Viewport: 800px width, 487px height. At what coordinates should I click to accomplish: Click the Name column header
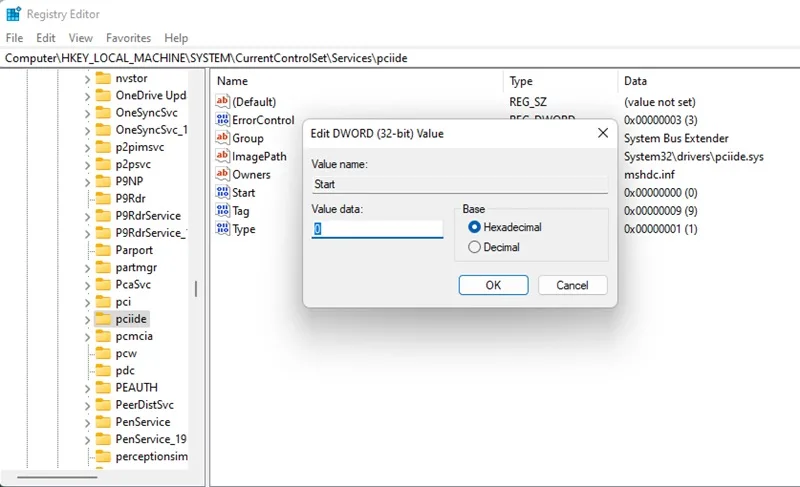tap(357, 81)
